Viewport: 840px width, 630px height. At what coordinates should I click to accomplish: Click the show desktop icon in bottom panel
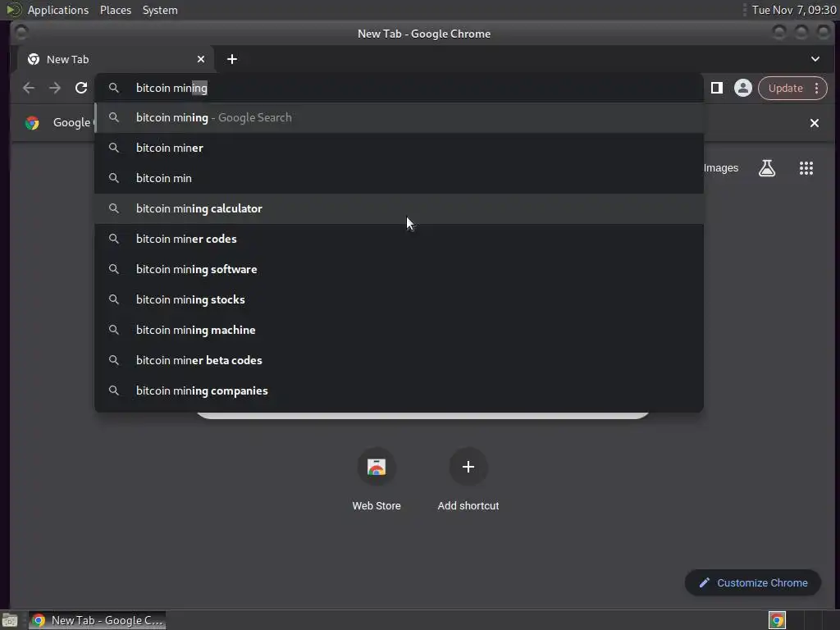click(x=10, y=620)
